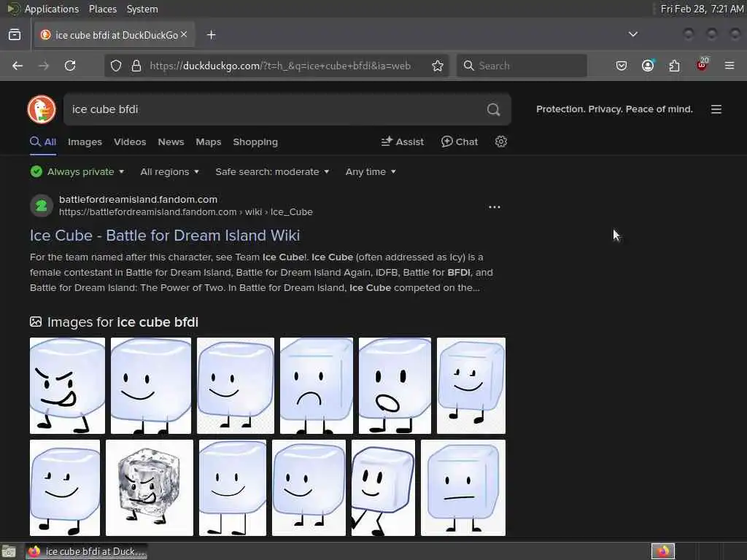Image resolution: width=747 pixels, height=560 pixels.
Task: Reload the page with the refresh icon
Action: point(70,66)
